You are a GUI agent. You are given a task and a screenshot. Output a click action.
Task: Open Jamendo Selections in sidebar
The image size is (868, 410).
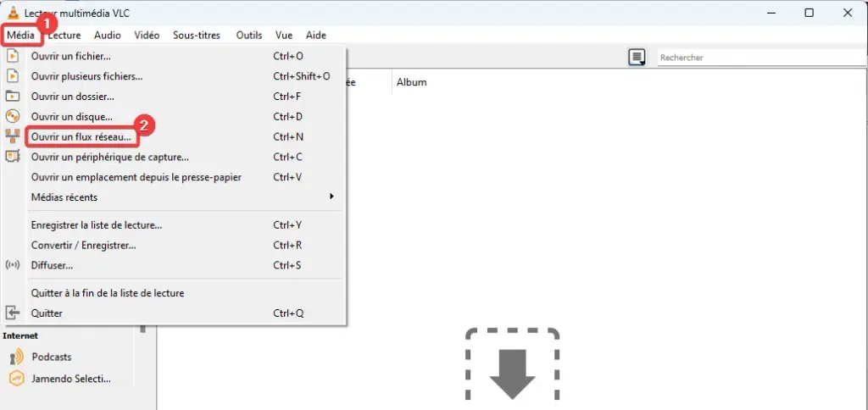[71, 379]
